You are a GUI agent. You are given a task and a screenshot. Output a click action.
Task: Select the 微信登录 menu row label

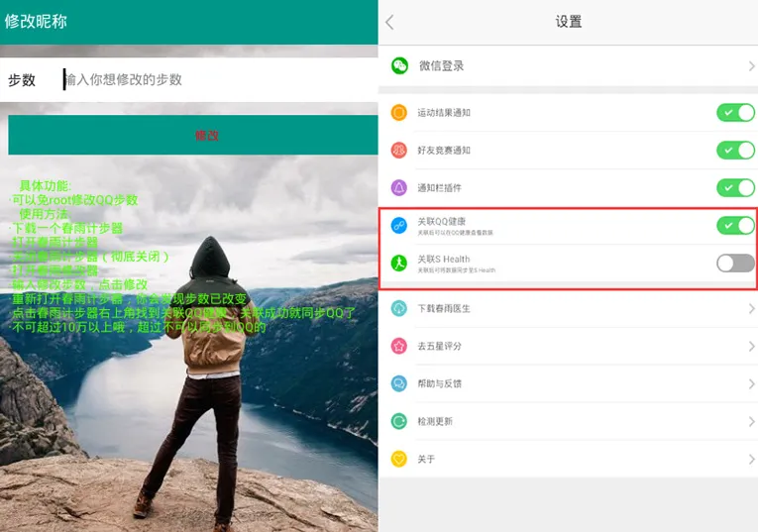pyautogui.click(x=441, y=65)
